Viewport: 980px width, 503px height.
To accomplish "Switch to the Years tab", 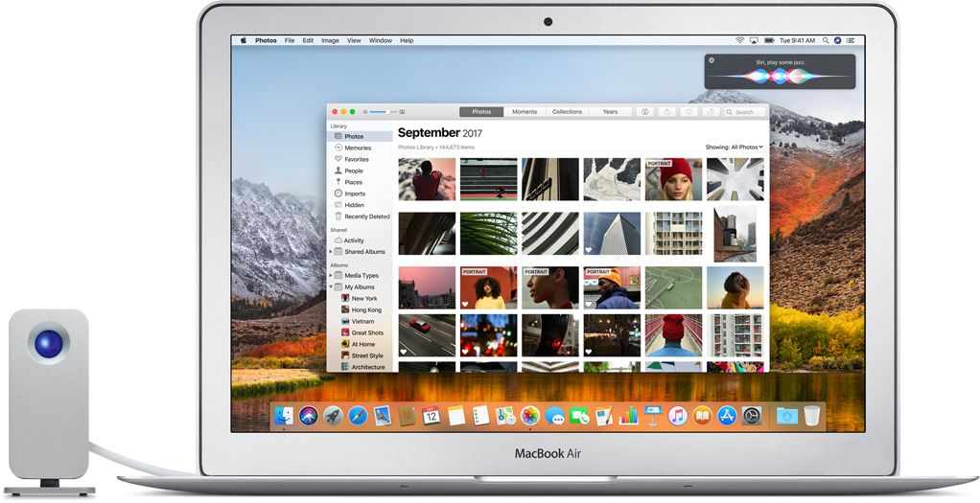I will pos(610,112).
